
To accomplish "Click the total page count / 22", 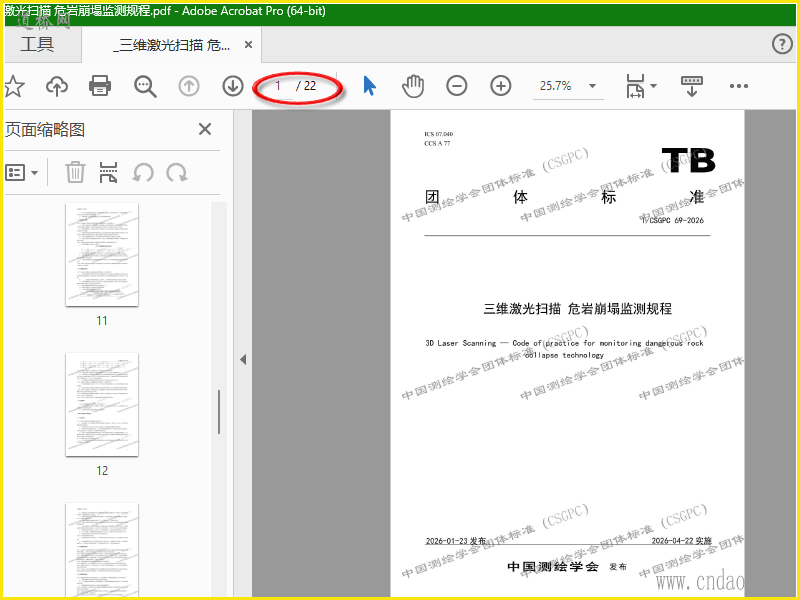I will [306, 86].
